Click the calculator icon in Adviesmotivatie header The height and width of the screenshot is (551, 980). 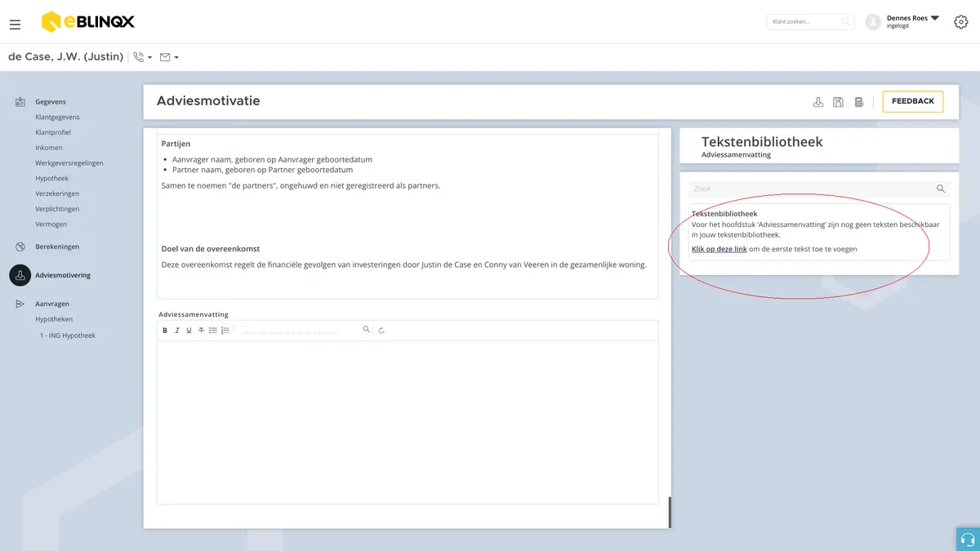click(859, 102)
